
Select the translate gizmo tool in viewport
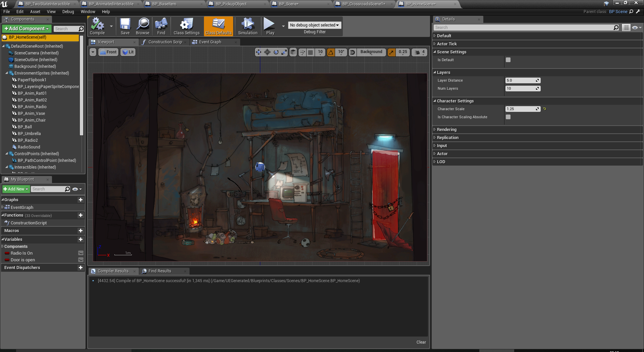point(259,52)
